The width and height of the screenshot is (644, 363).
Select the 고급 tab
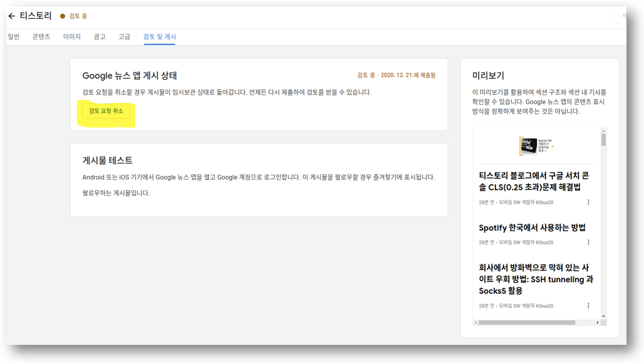(124, 37)
